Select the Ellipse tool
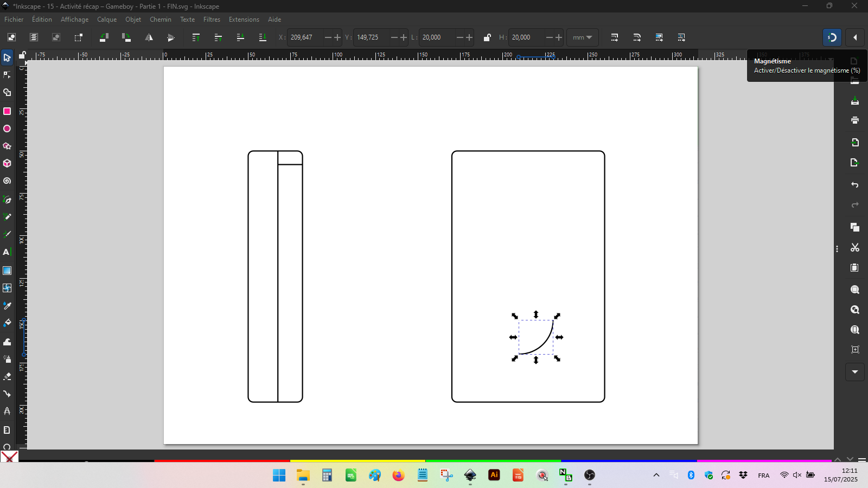The image size is (868, 488). point(7,129)
